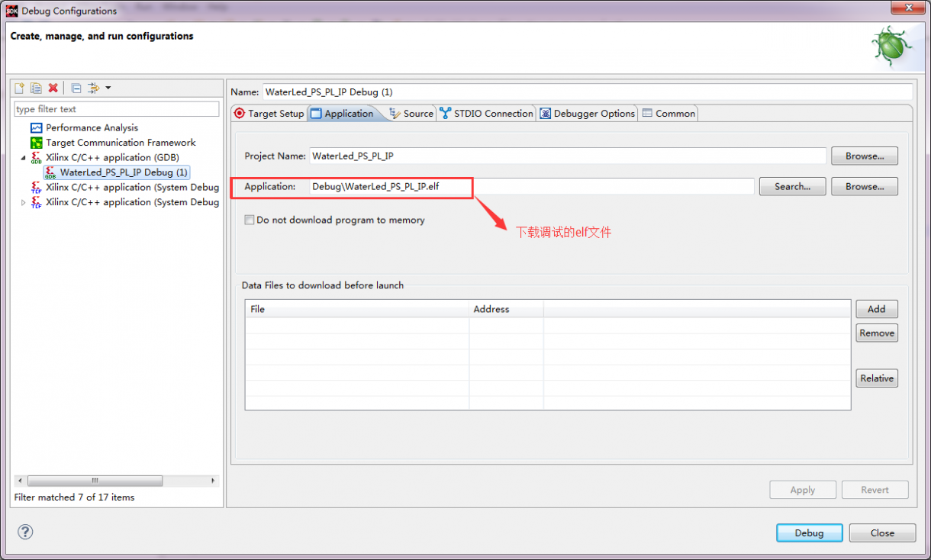Click the WaterLed_PS_PL_IP Debug (1) GDB icon

click(x=50, y=172)
